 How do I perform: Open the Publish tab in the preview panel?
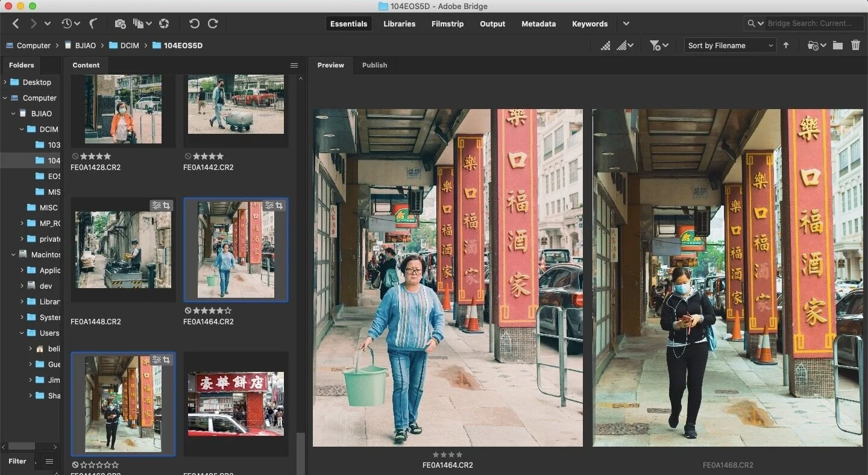[x=374, y=65]
